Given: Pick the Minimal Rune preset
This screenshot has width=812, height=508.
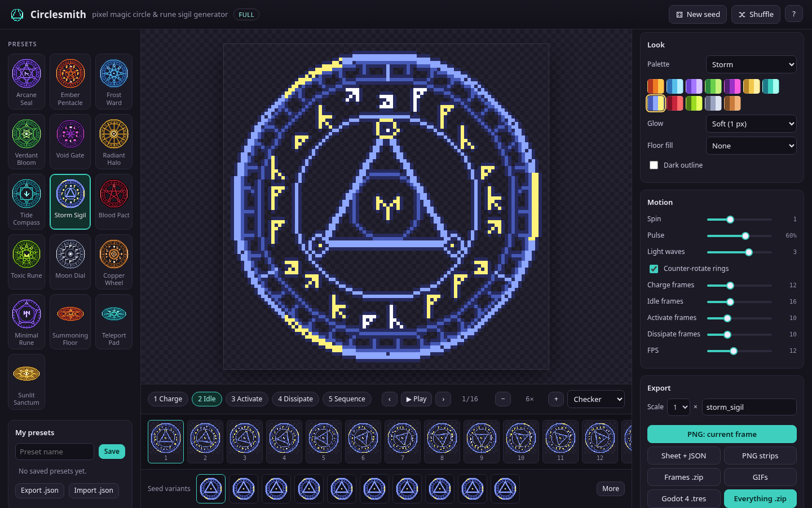Looking at the screenshot, I should [27, 322].
